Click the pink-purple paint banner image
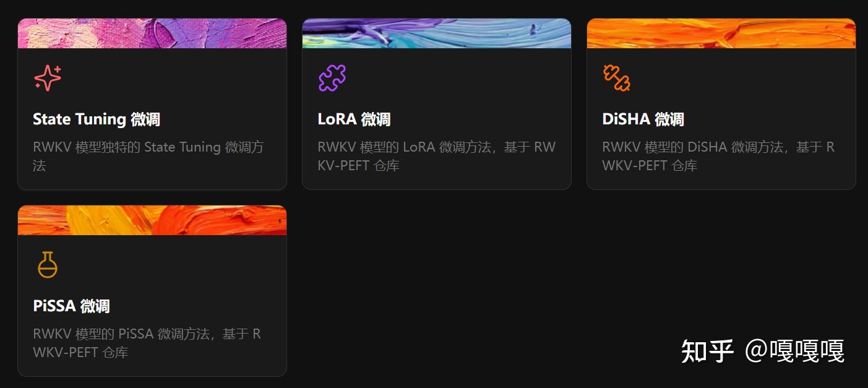This screenshot has width=868, height=388. 152,33
